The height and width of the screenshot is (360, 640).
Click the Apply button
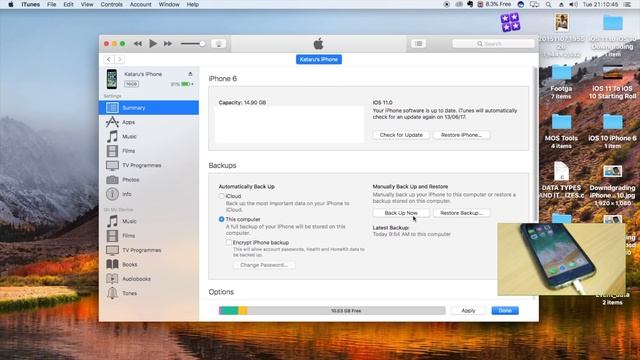[468, 311]
